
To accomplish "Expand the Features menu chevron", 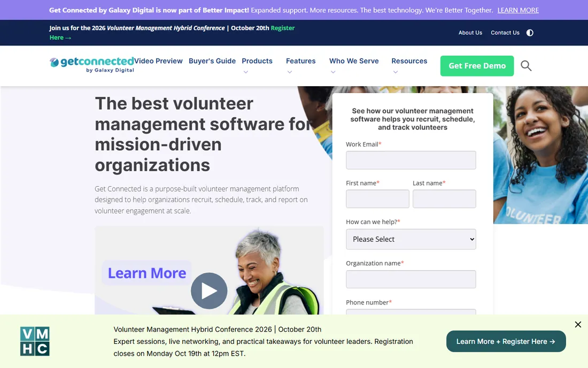I will tap(290, 72).
